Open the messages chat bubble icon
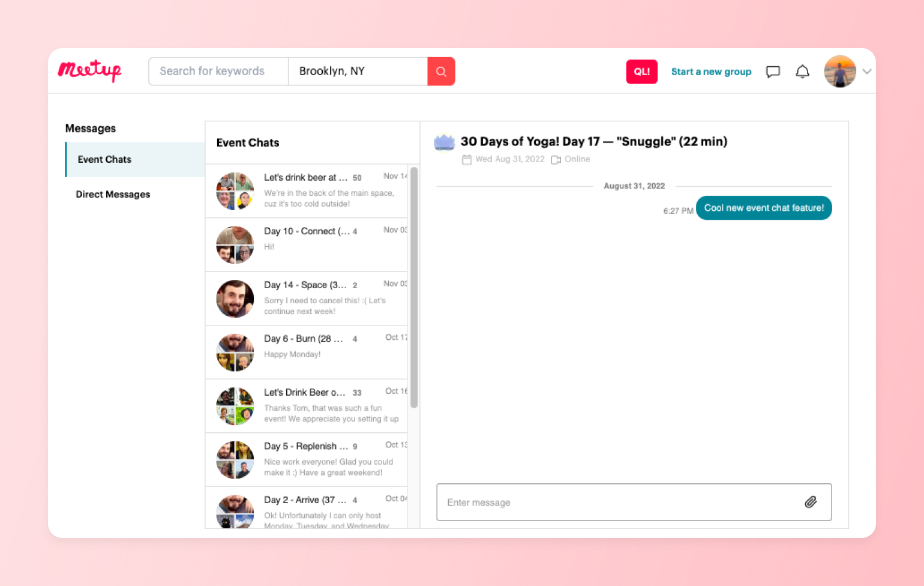Image resolution: width=924 pixels, height=586 pixels. point(773,71)
